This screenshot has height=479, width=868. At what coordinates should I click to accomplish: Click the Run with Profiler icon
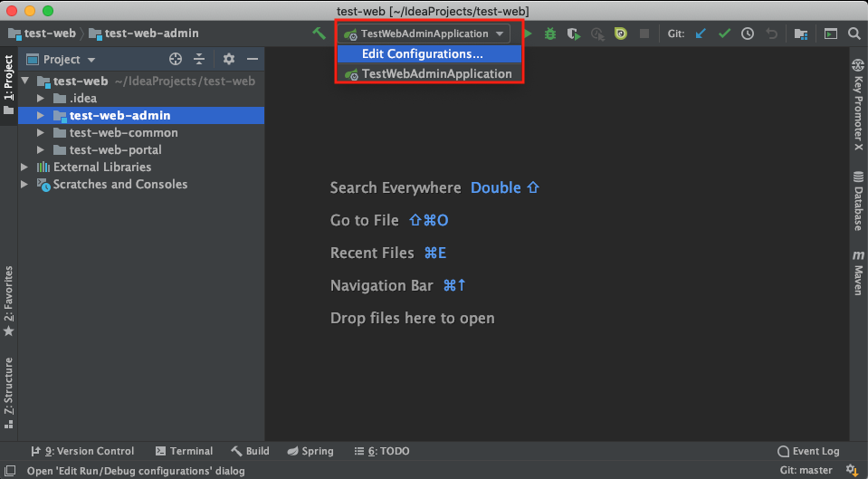pyautogui.click(x=597, y=34)
